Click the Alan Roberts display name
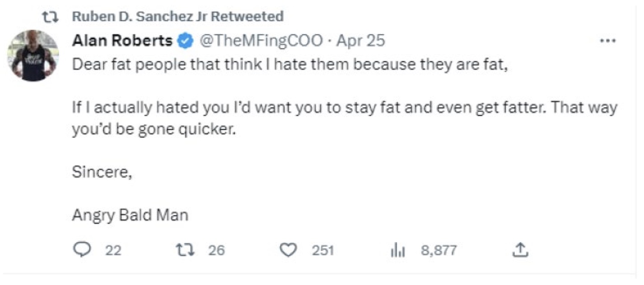Screen dimensions: 644x285 [x=122, y=40]
